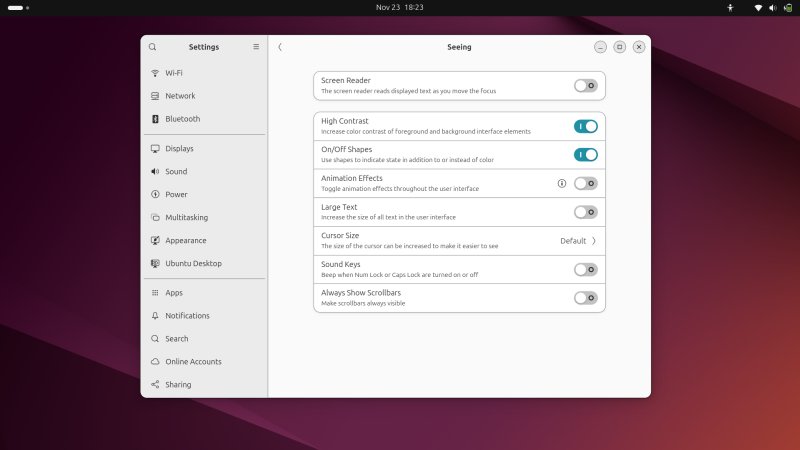The height and width of the screenshot is (450, 800).
Task: Select Bluetooth in the sidebar
Action: pyautogui.click(x=205, y=119)
